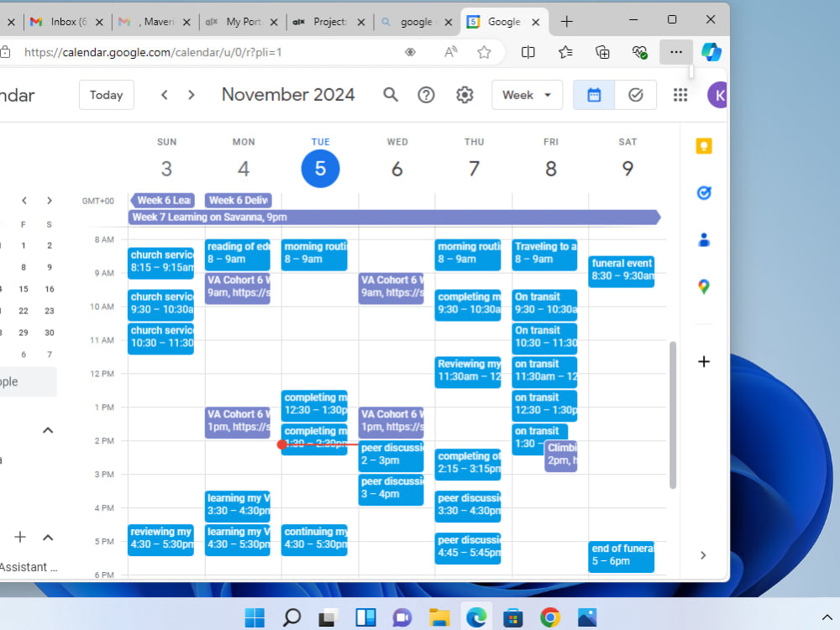Get add-ons plus icon in side panel
This screenshot has width=840, height=630.
point(704,361)
